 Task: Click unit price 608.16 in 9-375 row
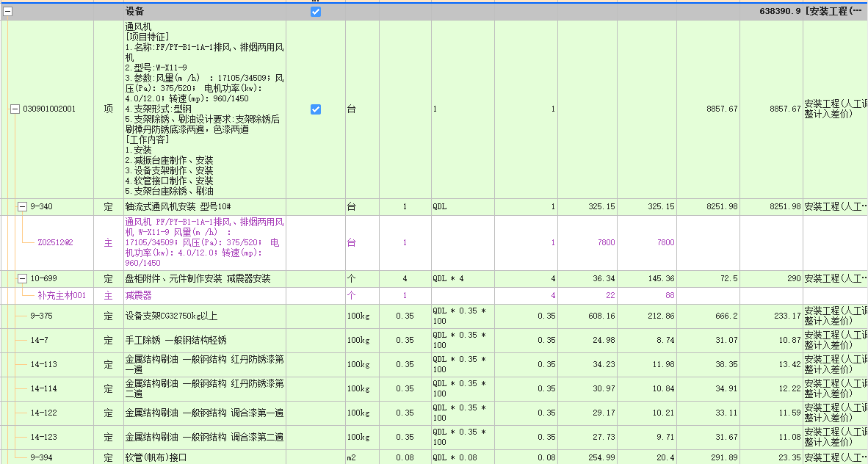[600, 316]
